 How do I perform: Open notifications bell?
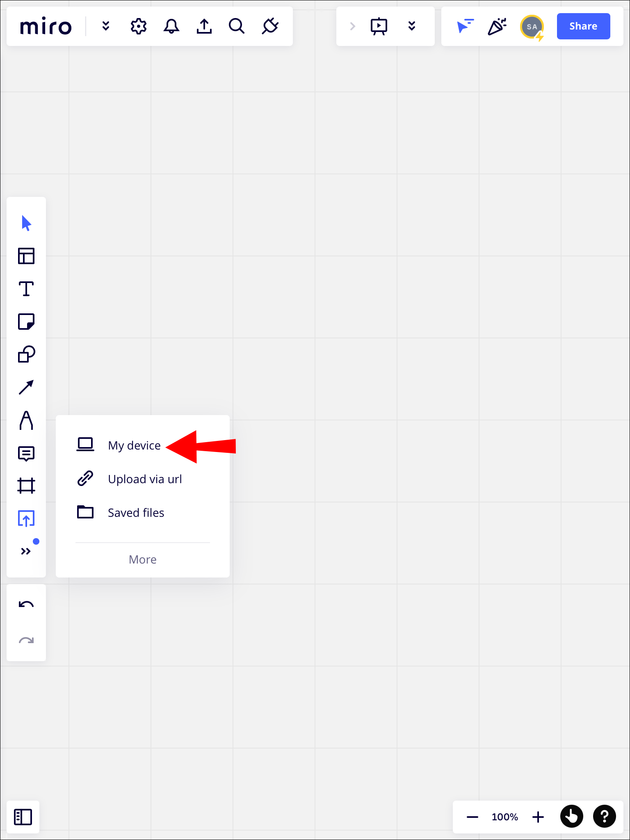pos(171,26)
